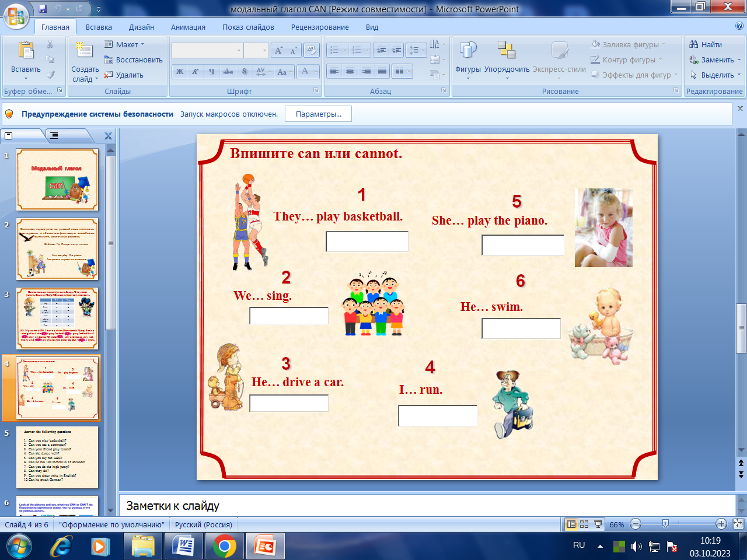Click the Paste (Вставить) clipboard icon
Image resolution: width=747 pixels, height=560 pixels.
(x=26, y=52)
